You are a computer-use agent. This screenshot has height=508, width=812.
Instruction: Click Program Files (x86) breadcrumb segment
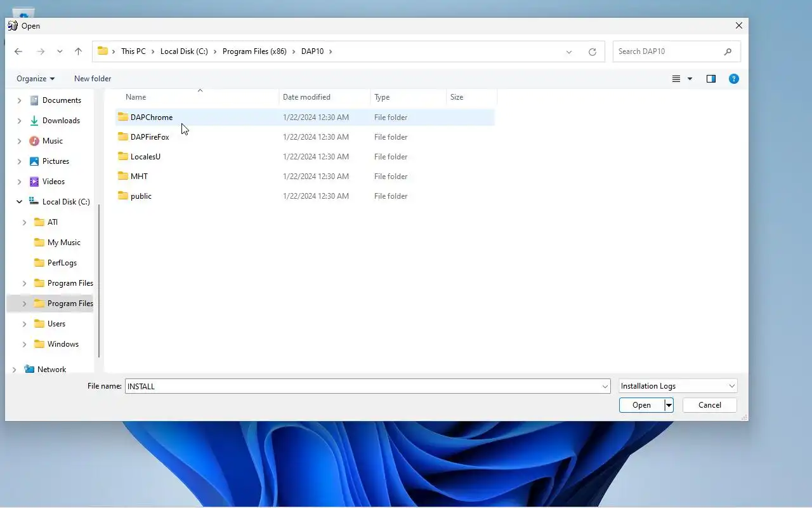click(254, 51)
